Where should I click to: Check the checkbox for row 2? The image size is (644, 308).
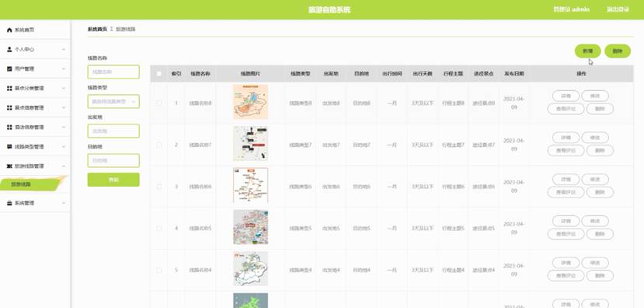click(x=159, y=145)
